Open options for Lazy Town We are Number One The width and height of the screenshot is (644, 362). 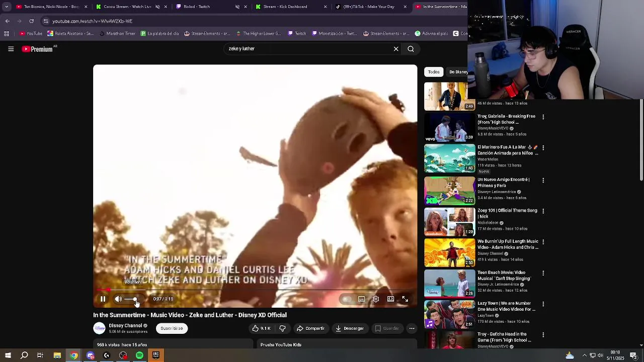(x=543, y=304)
